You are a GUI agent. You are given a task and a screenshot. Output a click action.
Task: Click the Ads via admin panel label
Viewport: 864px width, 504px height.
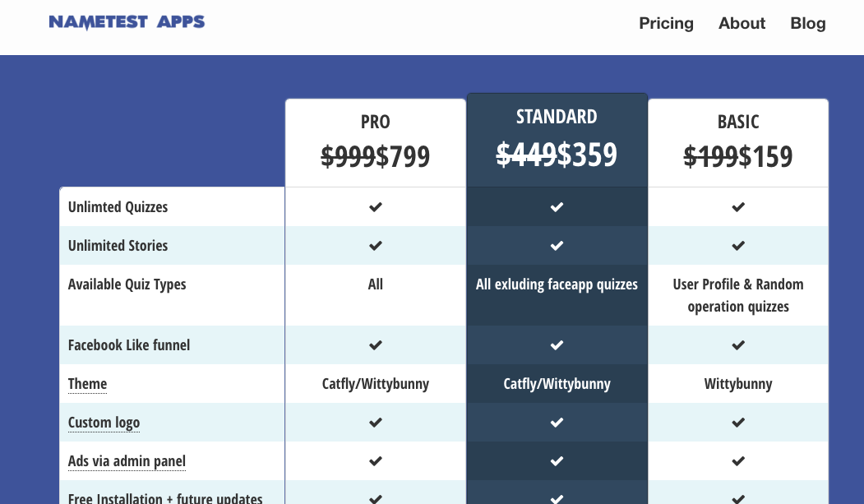(x=127, y=461)
